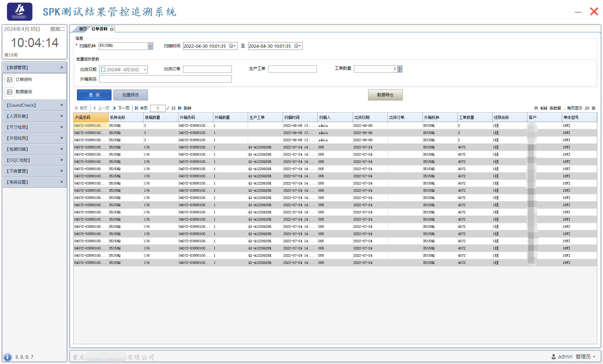Focus the 外箱条码 input field
The image size is (603, 364).
[166, 79]
